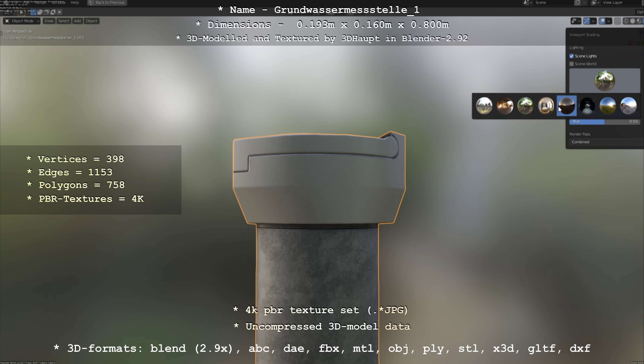The height and width of the screenshot is (364, 644).
Task: Toggle the Show Overlays button
Action: [602, 21]
